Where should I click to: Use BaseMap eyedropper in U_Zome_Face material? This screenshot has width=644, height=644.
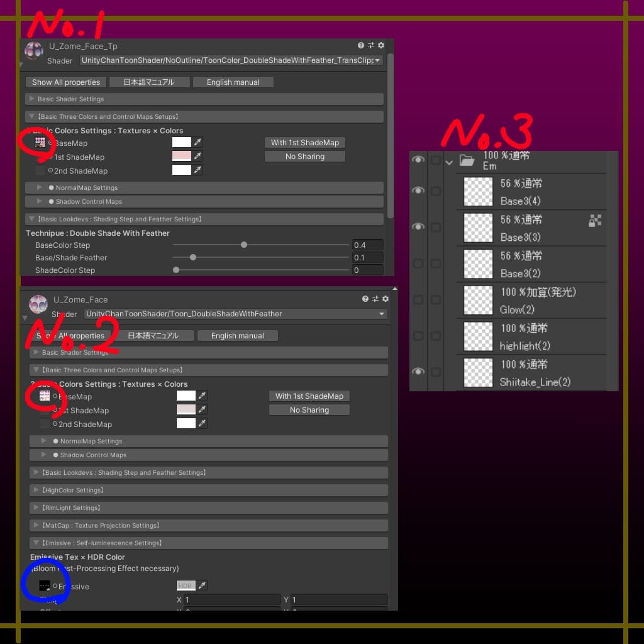coord(202,396)
